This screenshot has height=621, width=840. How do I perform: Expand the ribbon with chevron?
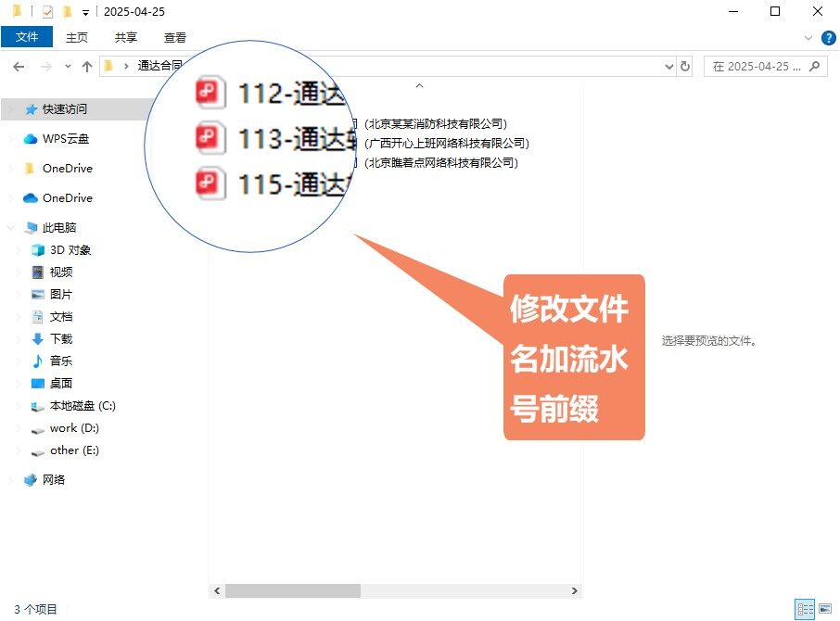pyautogui.click(x=808, y=37)
